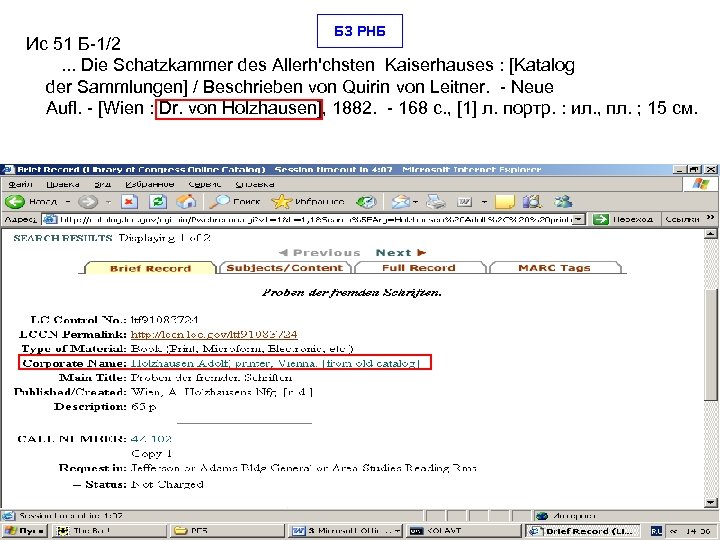This screenshot has width=720, height=540.
Task: Print the page with the printer icon
Action: [x=435, y=201]
